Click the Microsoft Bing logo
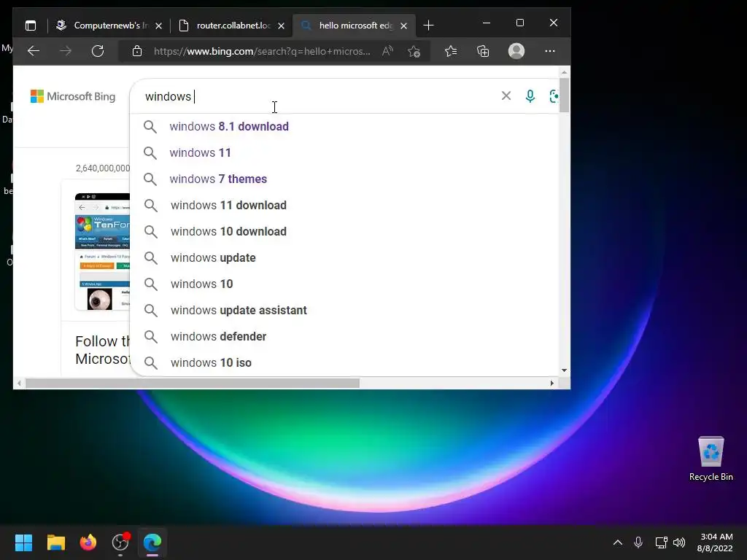Screen dimensions: 747x560 pyautogui.click(x=73, y=96)
